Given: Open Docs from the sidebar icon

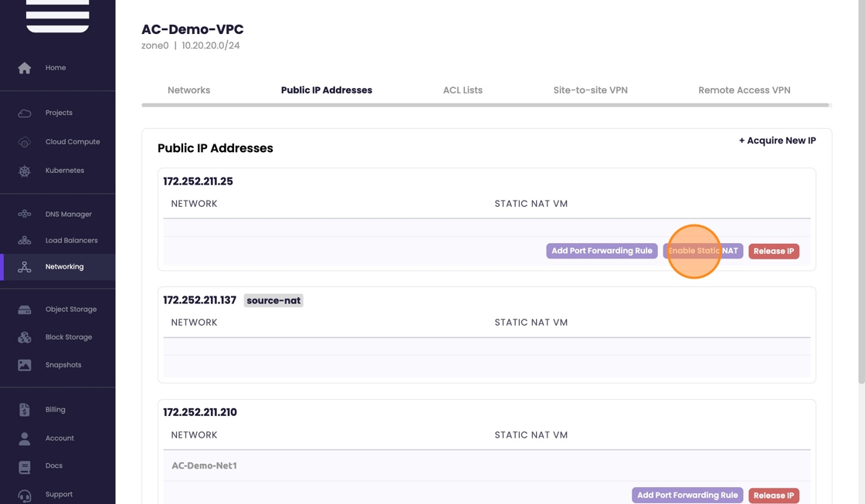Looking at the screenshot, I should tap(25, 466).
